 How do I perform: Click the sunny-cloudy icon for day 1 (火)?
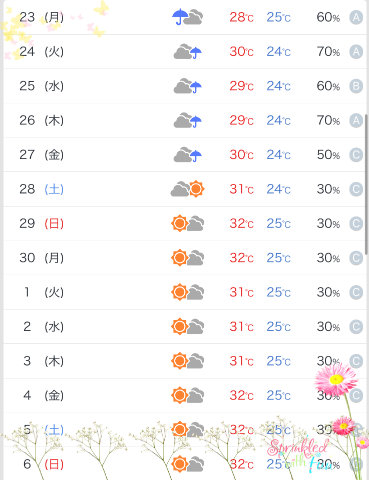click(187, 292)
